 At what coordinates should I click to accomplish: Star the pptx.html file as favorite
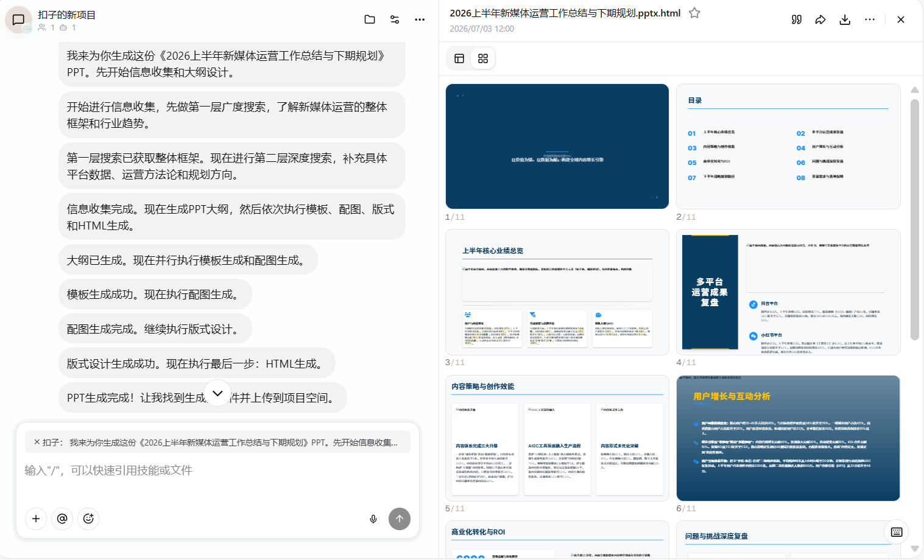click(694, 13)
